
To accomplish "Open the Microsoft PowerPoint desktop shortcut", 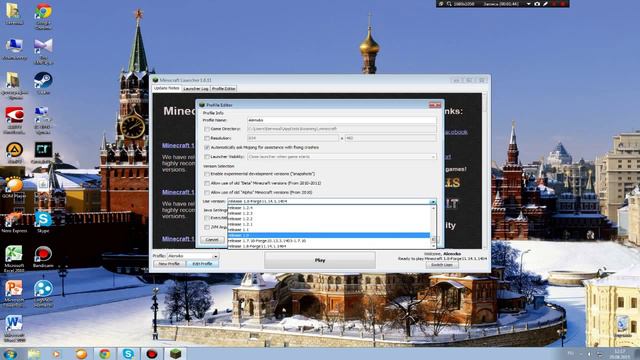I will point(14,293).
